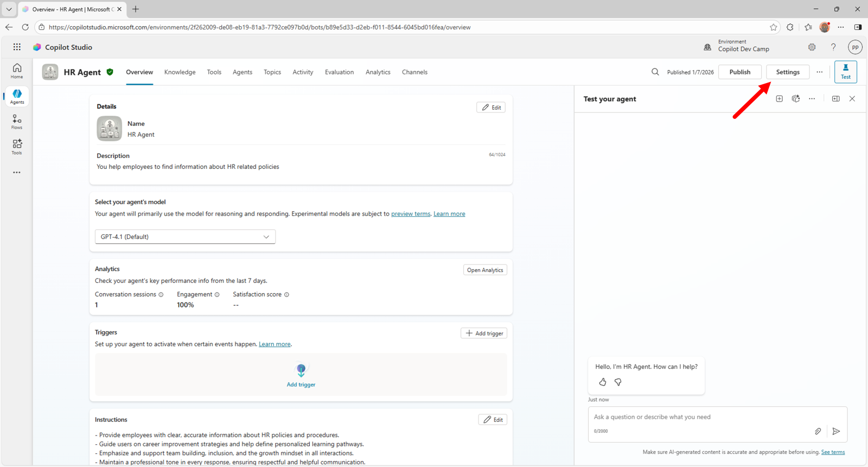Viewport: 868px width, 467px height.
Task: Switch to the Knowledge tab
Action: click(x=180, y=72)
